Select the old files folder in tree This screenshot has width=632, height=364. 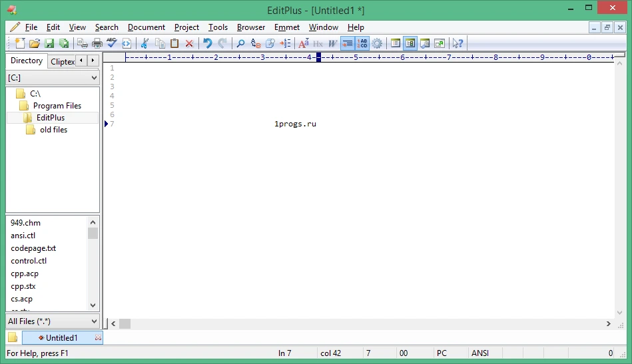coord(53,130)
